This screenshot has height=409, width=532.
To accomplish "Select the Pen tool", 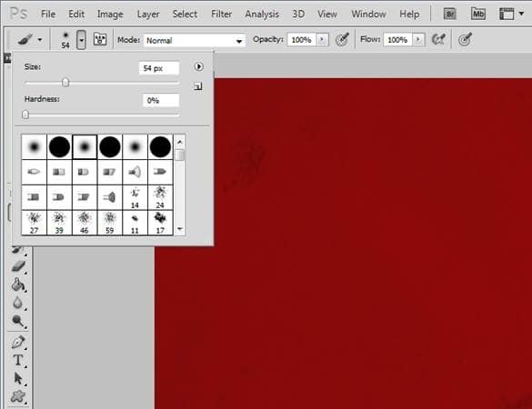I will coord(18,342).
